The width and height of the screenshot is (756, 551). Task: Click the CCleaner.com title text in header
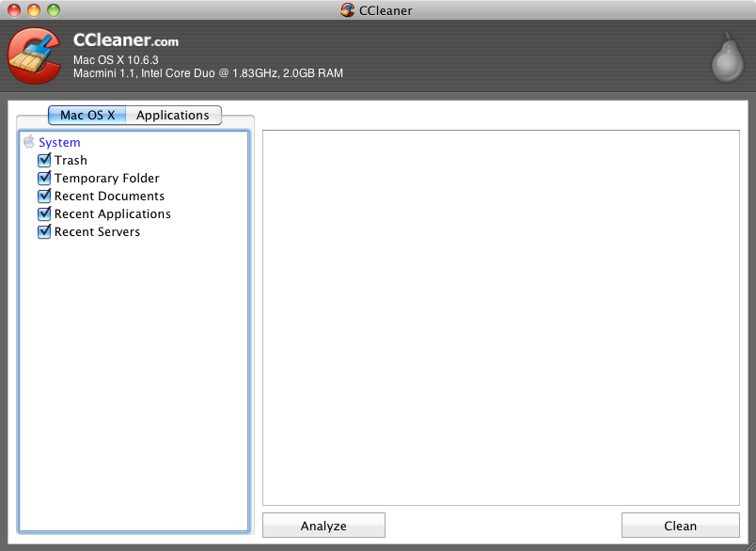[x=125, y=40]
